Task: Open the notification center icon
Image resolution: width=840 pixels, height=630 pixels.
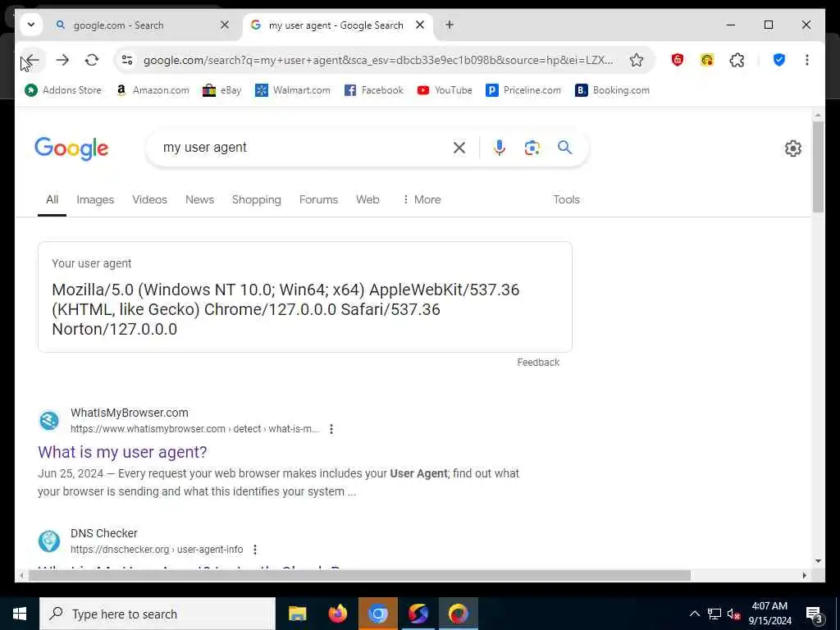Action: 814,614
